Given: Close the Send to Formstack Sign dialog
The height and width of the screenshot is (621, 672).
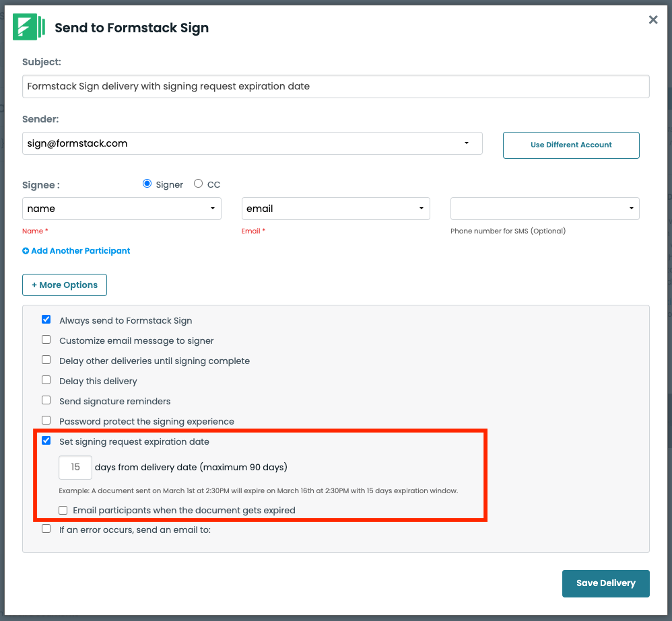Looking at the screenshot, I should pyautogui.click(x=652, y=20).
